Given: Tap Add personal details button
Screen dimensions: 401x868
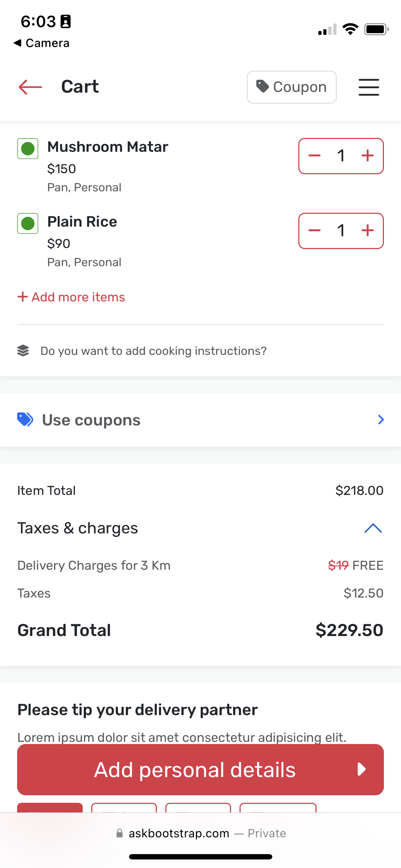Looking at the screenshot, I should (x=200, y=770).
